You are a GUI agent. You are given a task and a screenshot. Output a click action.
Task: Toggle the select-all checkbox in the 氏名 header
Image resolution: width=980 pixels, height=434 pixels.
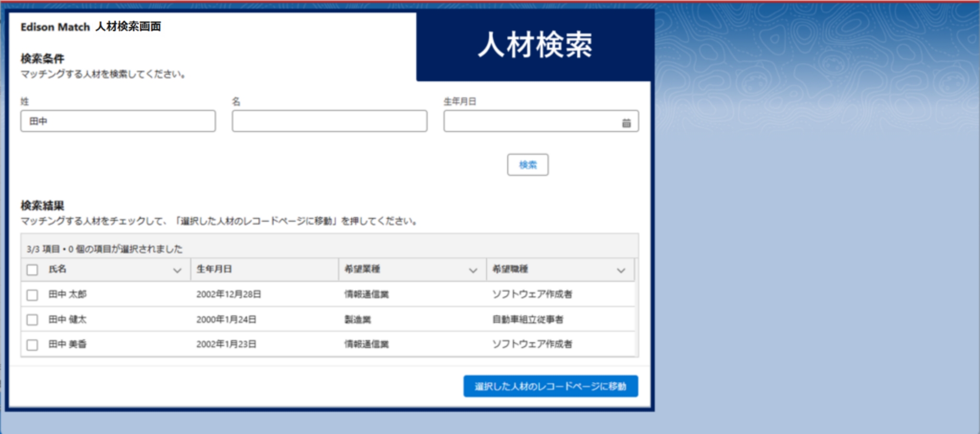pyautogui.click(x=32, y=270)
